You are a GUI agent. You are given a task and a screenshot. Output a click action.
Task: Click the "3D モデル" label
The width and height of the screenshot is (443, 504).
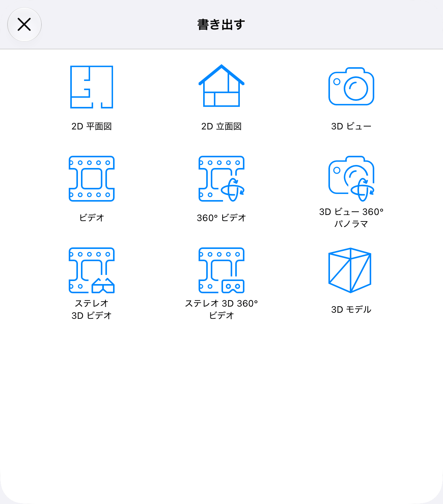[x=351, y=309]
